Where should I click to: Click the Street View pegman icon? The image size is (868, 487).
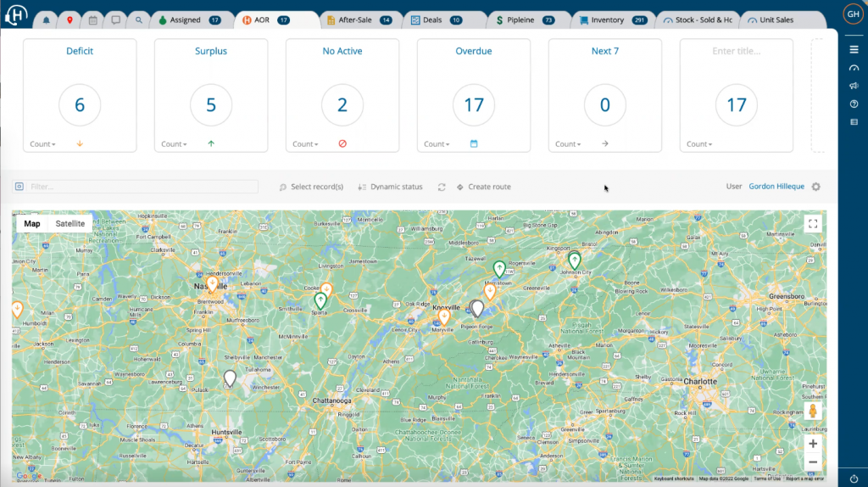[x=813, y=411]
